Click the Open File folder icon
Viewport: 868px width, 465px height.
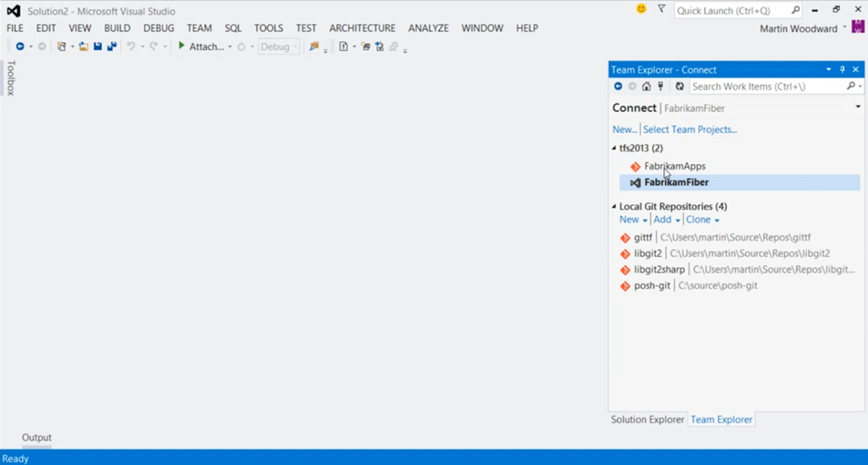[83, 47]
